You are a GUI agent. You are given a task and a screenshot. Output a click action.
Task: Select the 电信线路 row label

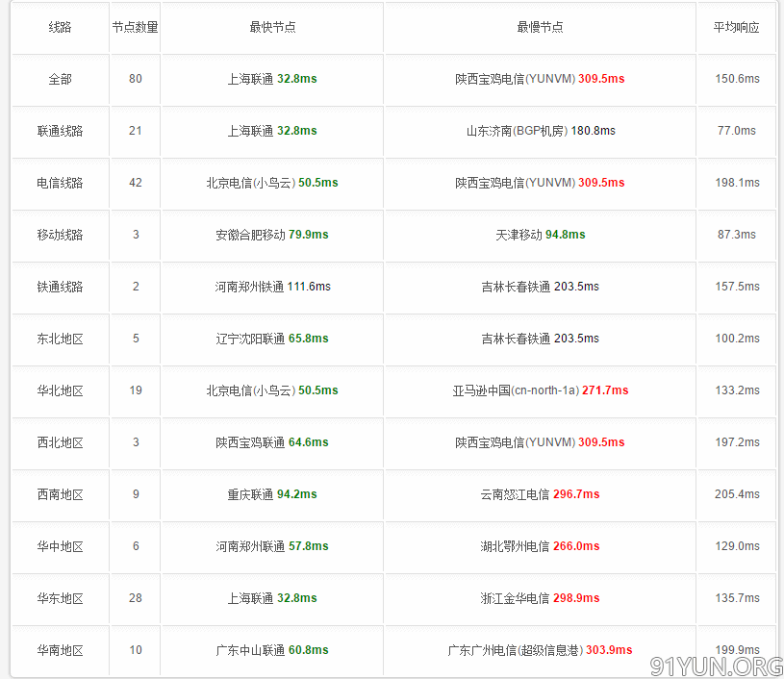coord(60,183)
